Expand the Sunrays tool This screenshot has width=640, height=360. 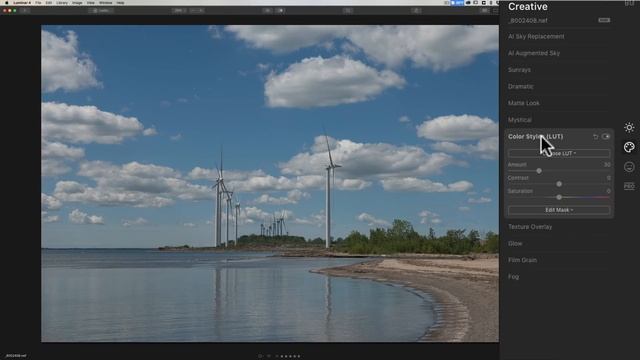point(519,70)
